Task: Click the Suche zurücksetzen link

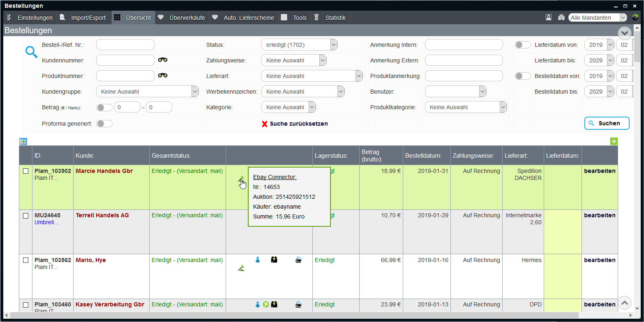Action: click(299, 124)
